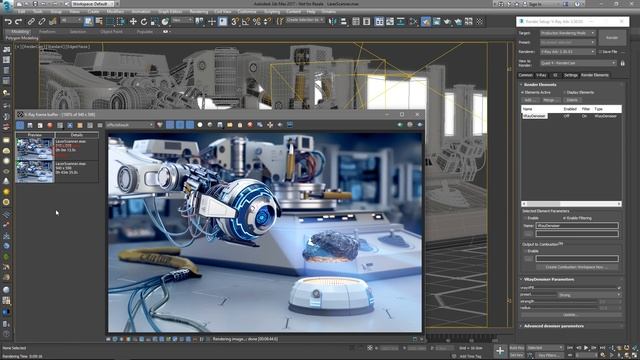Image resolution: width=640 pixels, height=360 pixels.
Task: Activate the Select and Scale tool
Action: pos(155,21)
